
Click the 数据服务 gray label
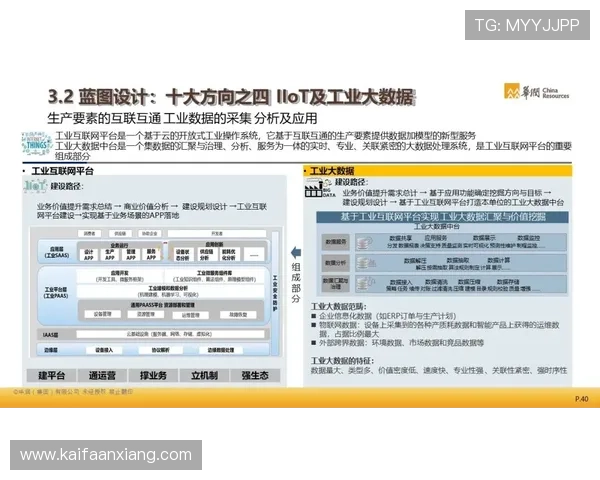(x=336, y=242)
